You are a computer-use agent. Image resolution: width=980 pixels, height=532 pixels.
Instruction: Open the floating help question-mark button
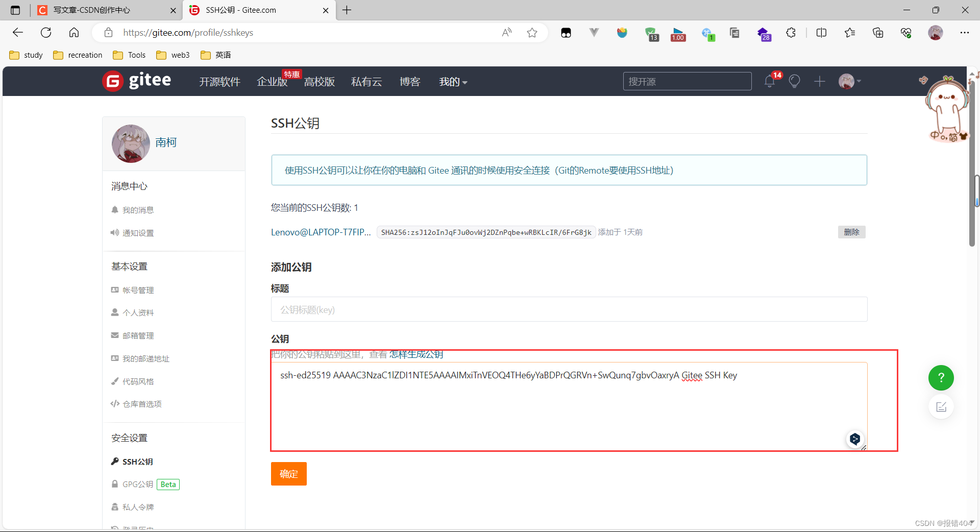[941, 378]
